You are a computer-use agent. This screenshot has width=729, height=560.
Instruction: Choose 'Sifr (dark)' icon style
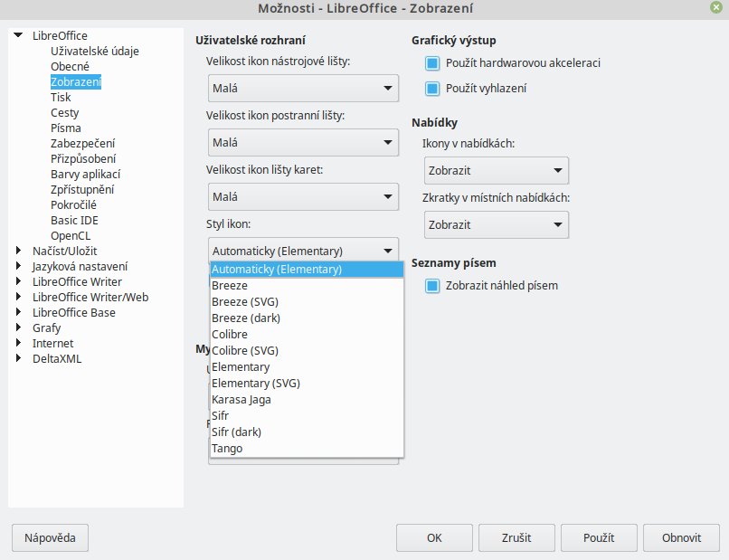pos(307,432)
